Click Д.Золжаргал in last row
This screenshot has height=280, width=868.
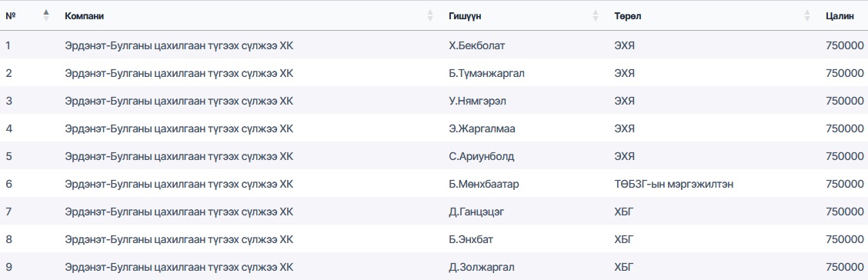(x=481, y=267)
